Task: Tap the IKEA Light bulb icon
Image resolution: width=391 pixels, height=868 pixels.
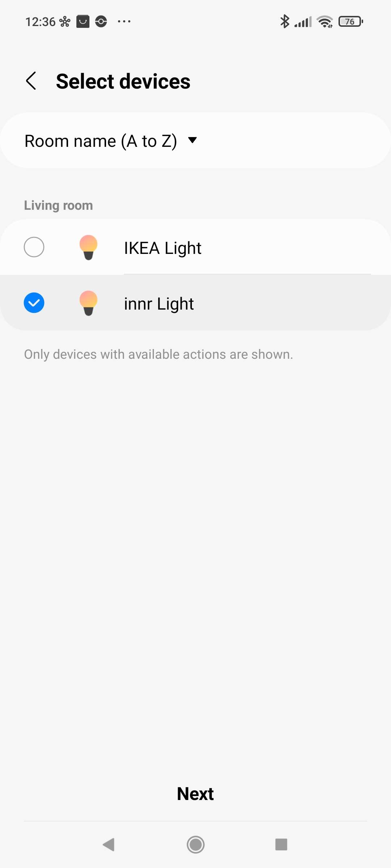Action: [88, 247]
